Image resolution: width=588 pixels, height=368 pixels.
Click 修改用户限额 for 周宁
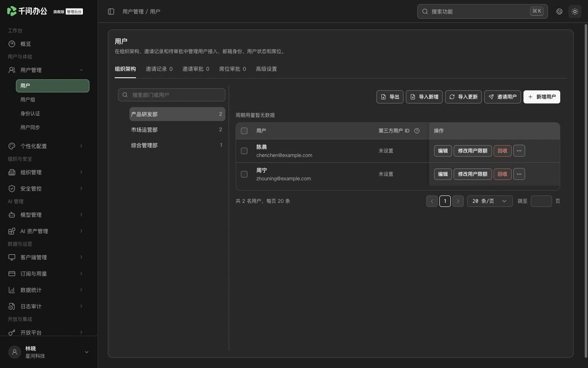tap(473, 174)
